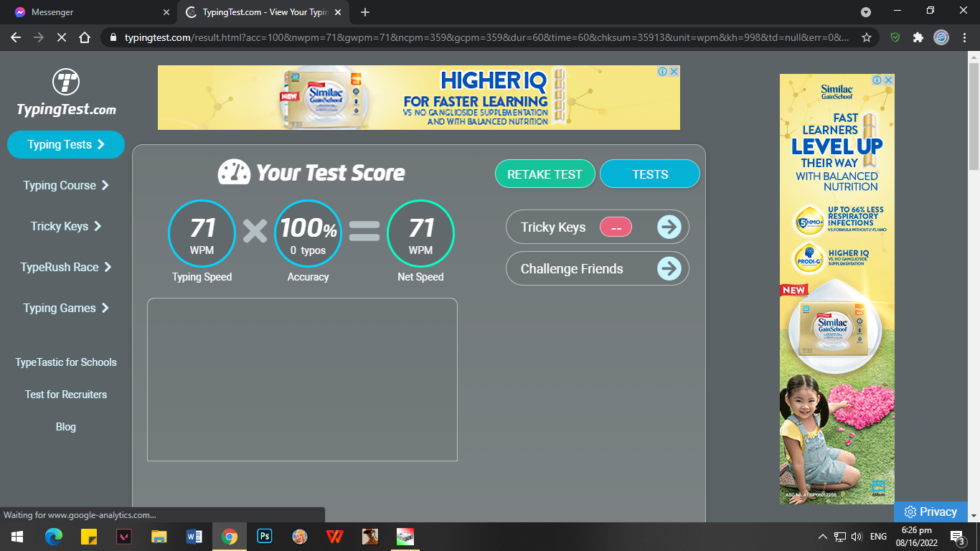Open Sticky Notes from the taskbar

[89, 537]
